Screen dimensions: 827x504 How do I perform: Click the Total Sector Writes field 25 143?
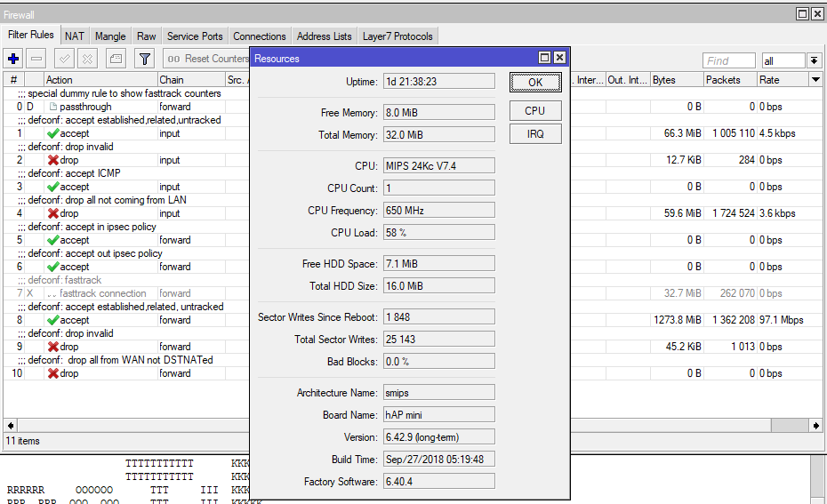point(438,339)
